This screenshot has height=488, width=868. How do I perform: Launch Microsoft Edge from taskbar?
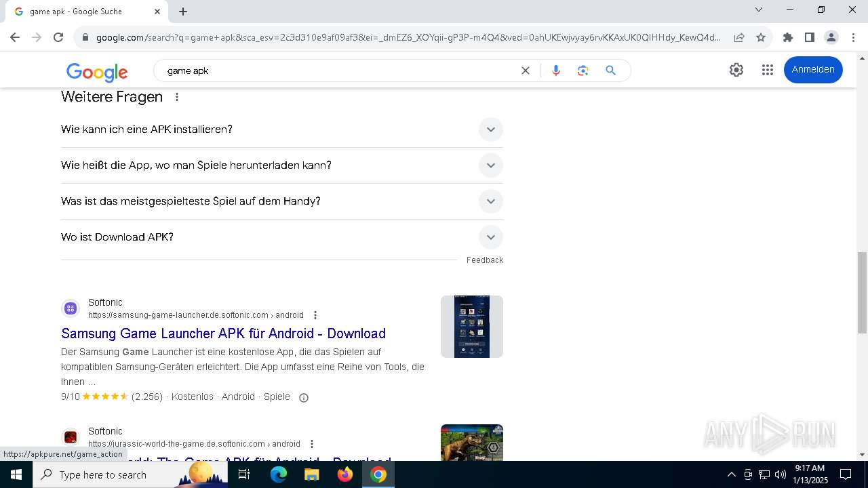pyautogui.click(x=279, y=474)
